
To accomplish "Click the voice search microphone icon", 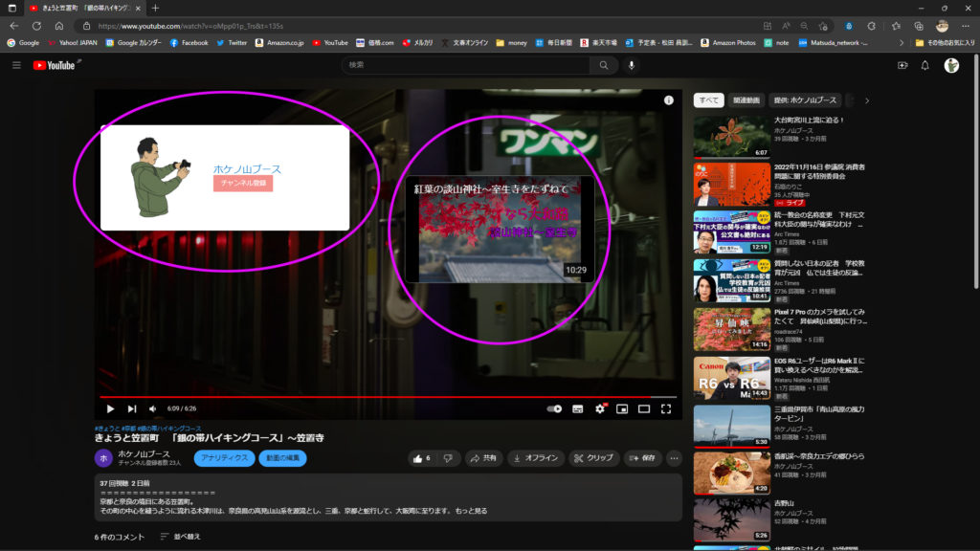I will tap(631, 65).
